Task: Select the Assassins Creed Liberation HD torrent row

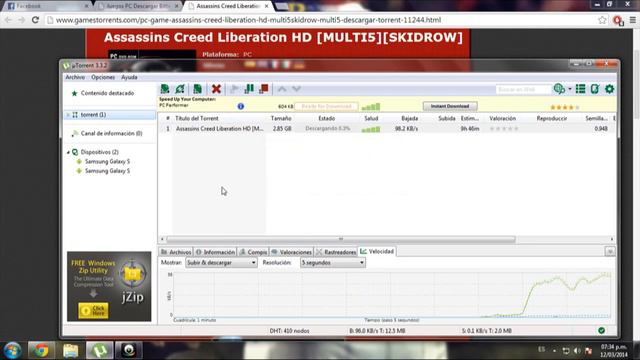Action: [387, 129]
